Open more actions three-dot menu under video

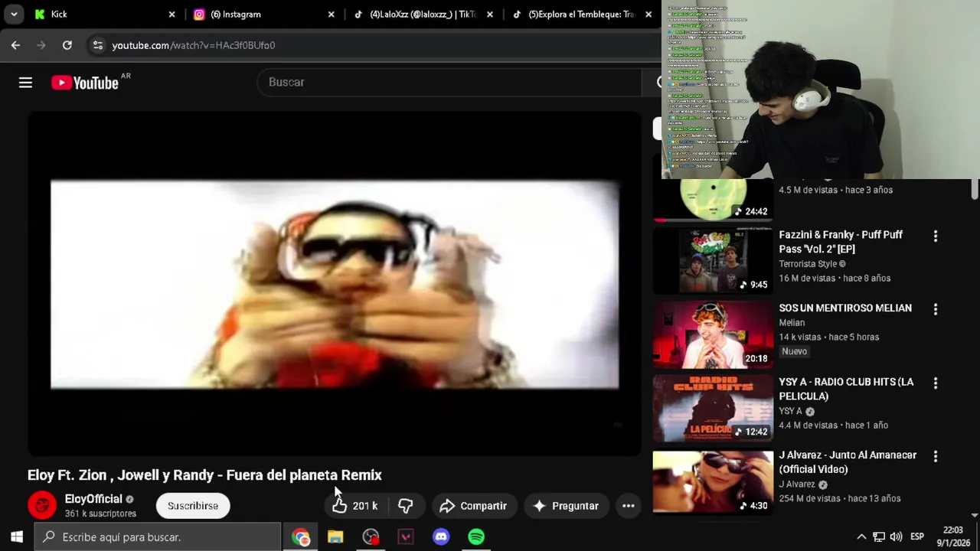click(628, 506)
